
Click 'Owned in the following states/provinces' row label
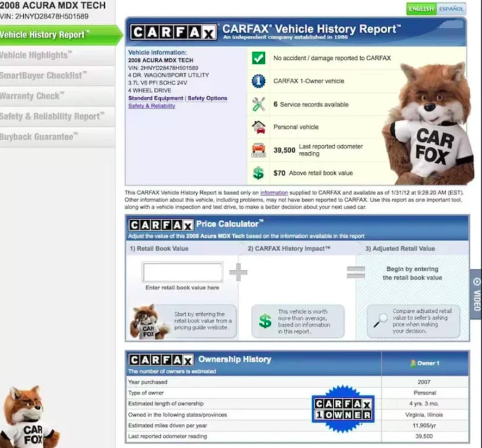click(x=177, y=415)
